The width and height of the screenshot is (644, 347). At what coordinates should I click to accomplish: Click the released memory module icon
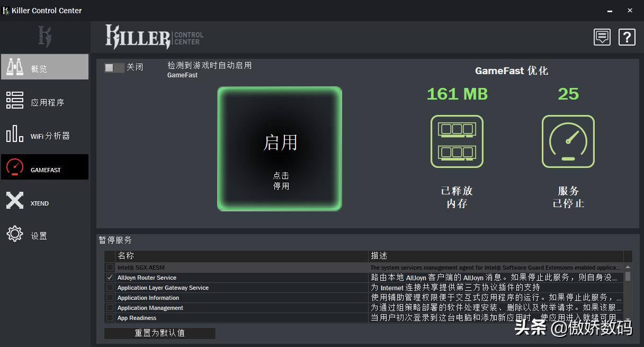(x=457, y=141)
